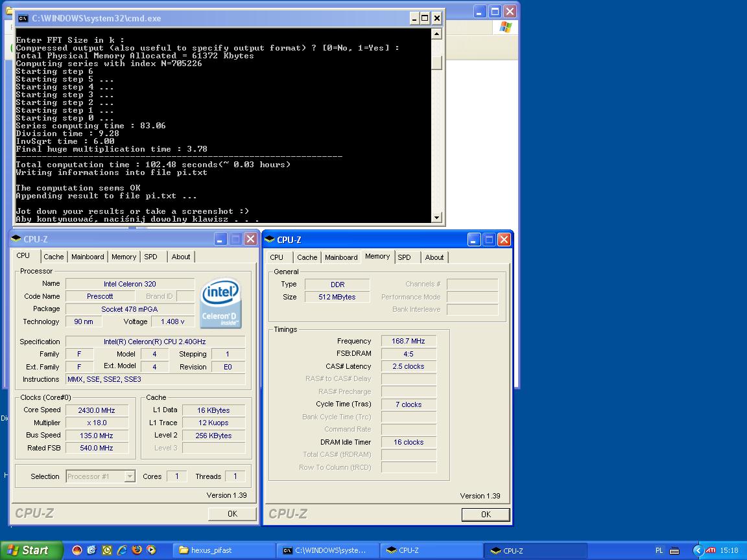Click the '168.7 MHz' memory frequency value
Screen dimensions: 747x560
(x=409, y=341)
